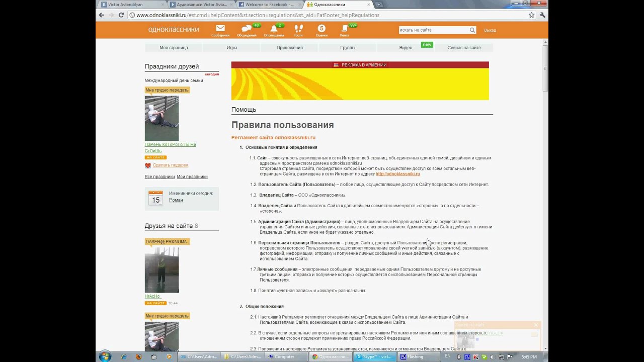This screenshot has width=644, height=362.
Task: Open the HrAcHo friend link
Action: 152,296
